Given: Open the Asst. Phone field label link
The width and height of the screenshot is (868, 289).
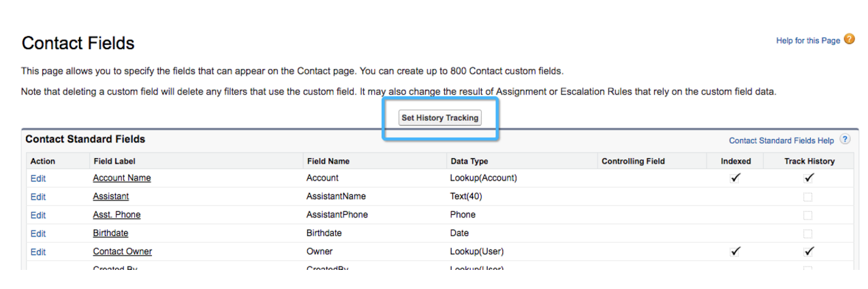Looking at the screenshot, I should 117,215.
